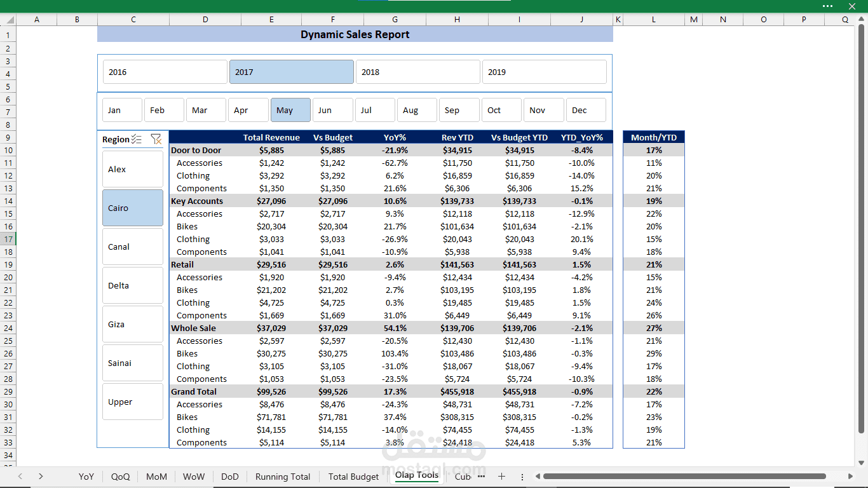The width and height of the screenshot is (868, 488).
Task: Clear the Region slicer filter
Action: coord(156,139)
